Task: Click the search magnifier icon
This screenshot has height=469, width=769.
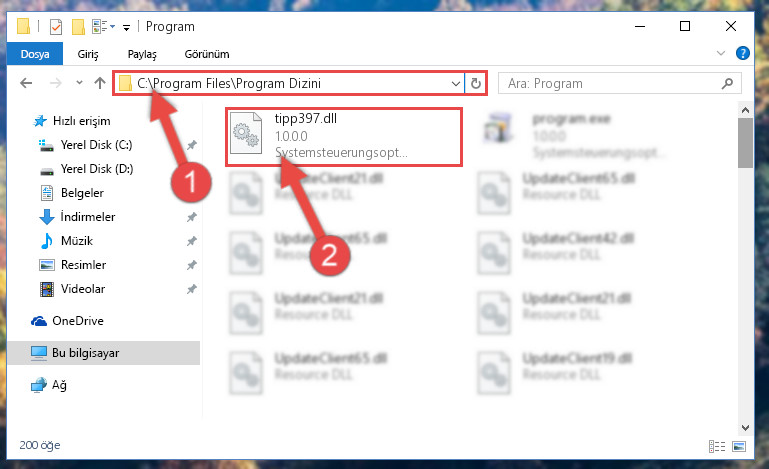Action: tap(727, 83)
